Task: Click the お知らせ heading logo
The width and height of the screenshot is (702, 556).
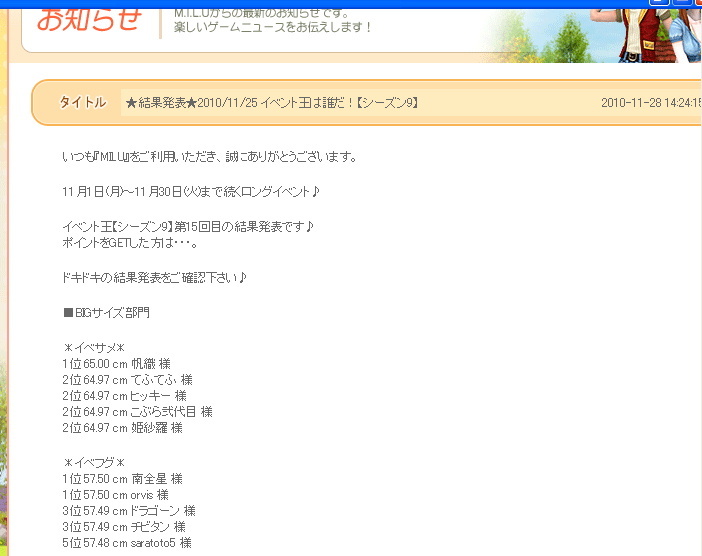Action: pos(88,19)
